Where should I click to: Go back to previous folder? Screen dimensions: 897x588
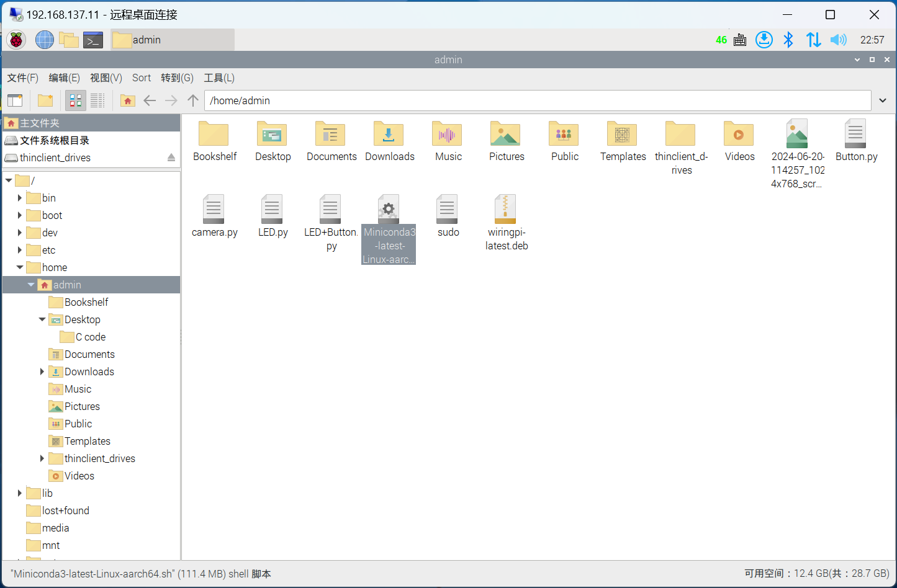(x=150, y=100)
